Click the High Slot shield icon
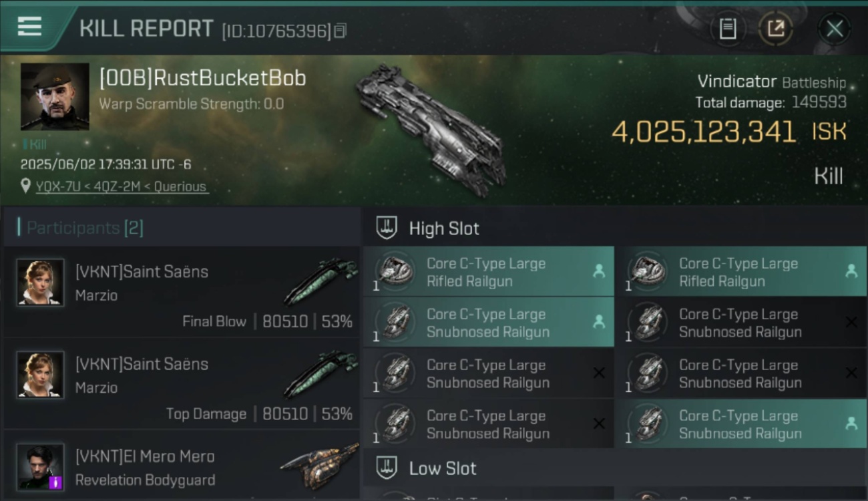Viewport: 868px width, 501px height. [387, 228]
